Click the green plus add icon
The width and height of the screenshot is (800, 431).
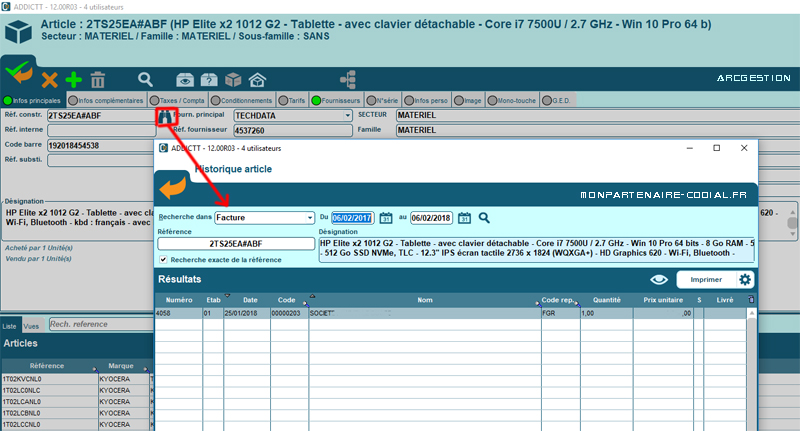coord(73,79)
